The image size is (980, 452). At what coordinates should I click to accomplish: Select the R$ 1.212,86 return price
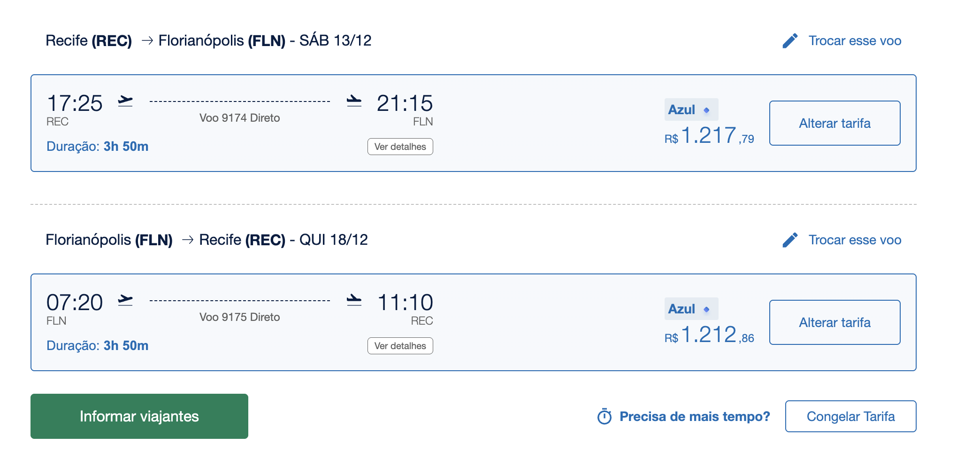click(709, 335)
